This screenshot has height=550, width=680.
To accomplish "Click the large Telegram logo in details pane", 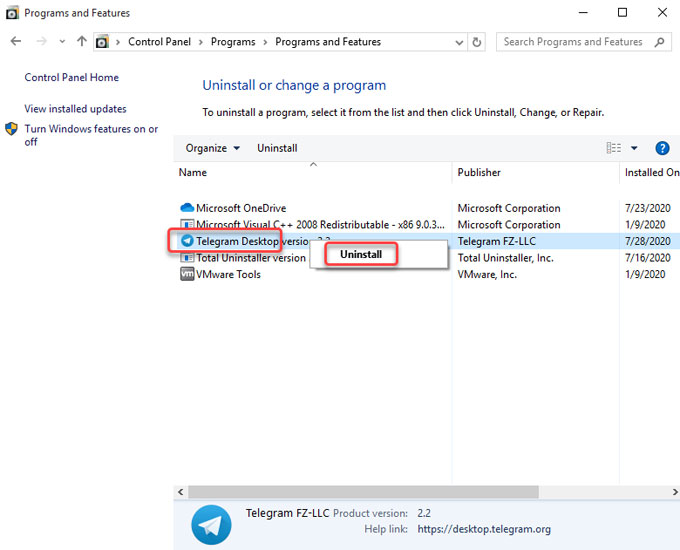I will [x=211, y=525].
